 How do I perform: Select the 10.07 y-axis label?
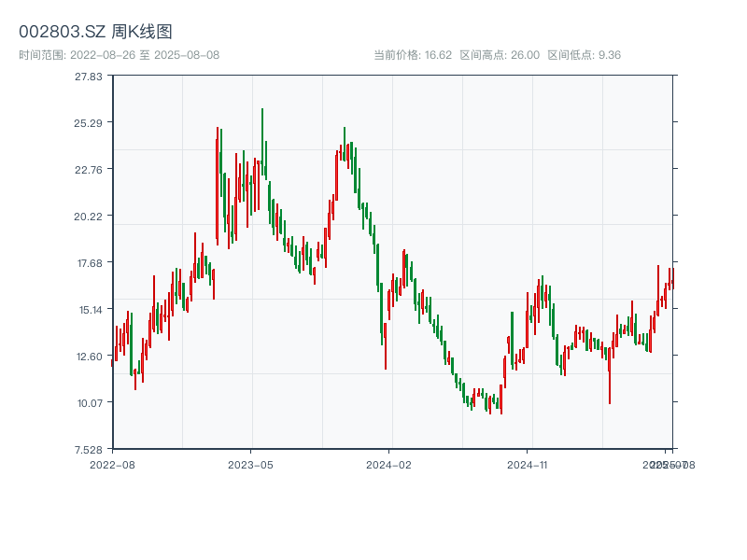90,403
